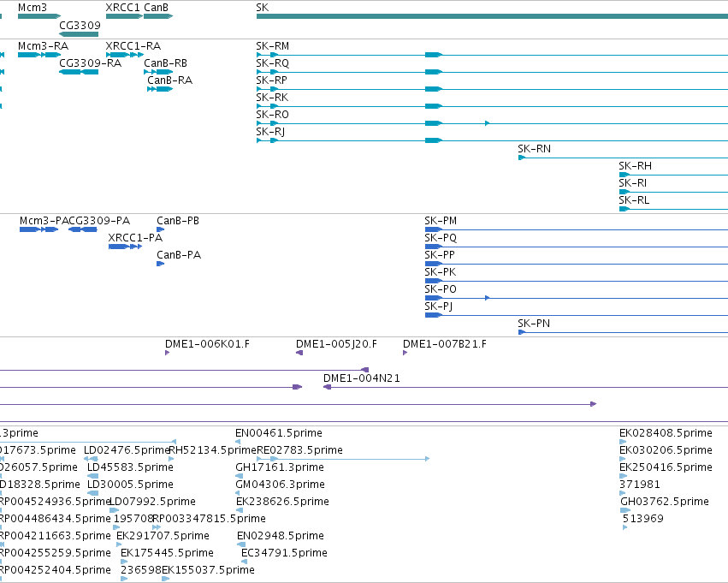This screenshot has height=583, width=728.
Task: Click the SK-PQ protein label
Action: coord(441,238)
